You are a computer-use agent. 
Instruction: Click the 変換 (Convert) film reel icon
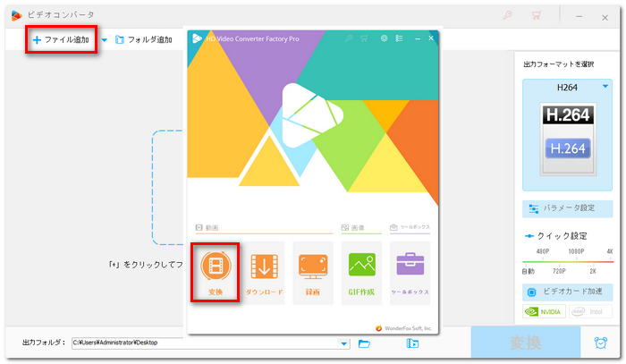[x=216, y=267]
